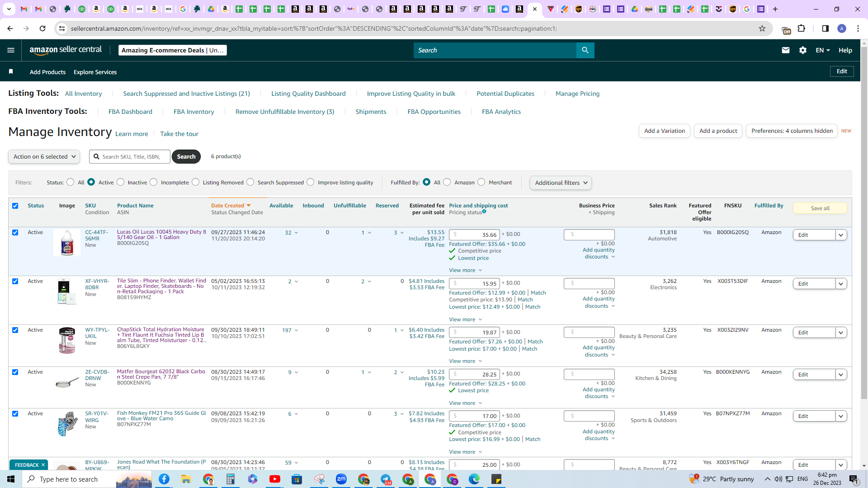868x488 pixels.
Task: Open Telegram from the taskbar
Action: [386, 479]
